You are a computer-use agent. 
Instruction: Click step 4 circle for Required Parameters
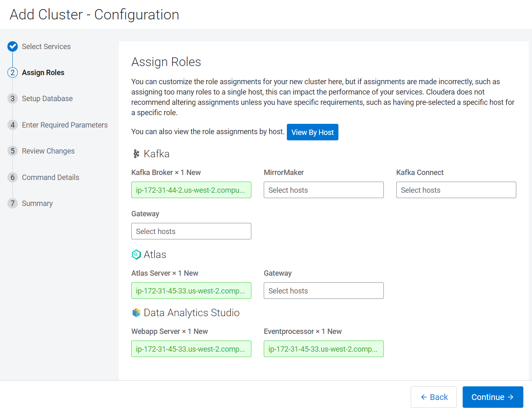13,125
